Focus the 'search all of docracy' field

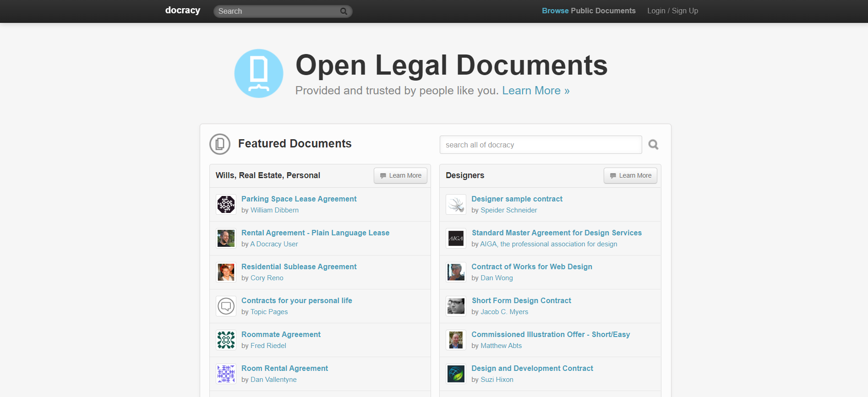coord(540,145)
